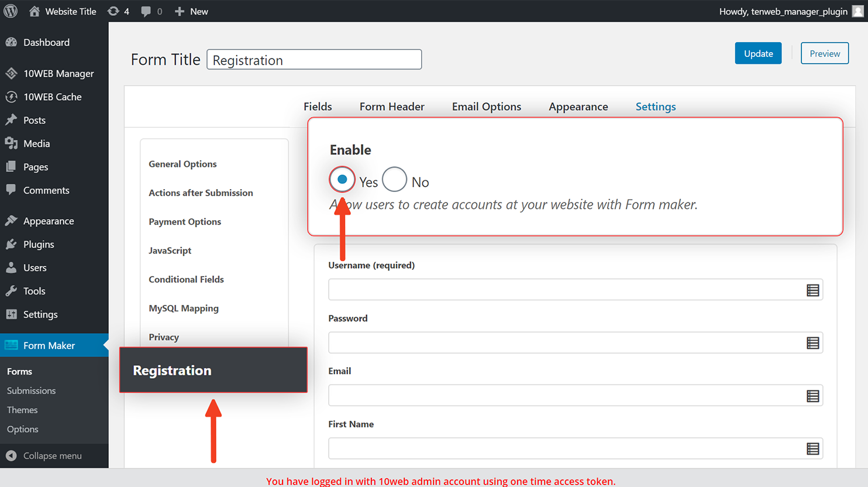Open Submissions submenu link

[x=31, y=391]
